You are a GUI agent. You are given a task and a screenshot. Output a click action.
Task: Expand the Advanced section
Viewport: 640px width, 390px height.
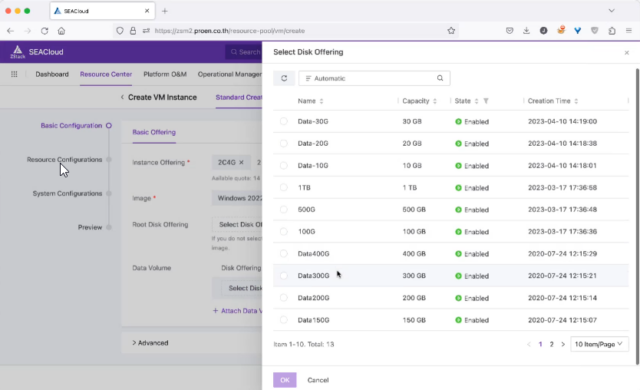coord(150,343)
